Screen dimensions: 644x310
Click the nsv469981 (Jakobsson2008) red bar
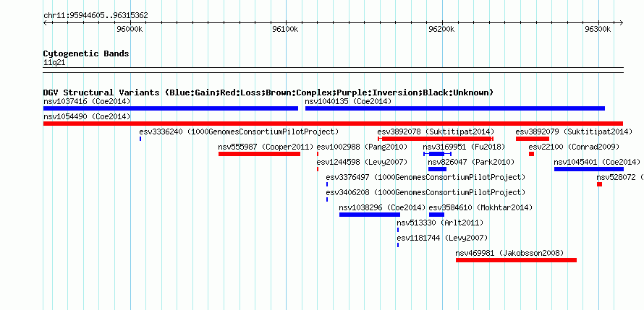(516, 260)
